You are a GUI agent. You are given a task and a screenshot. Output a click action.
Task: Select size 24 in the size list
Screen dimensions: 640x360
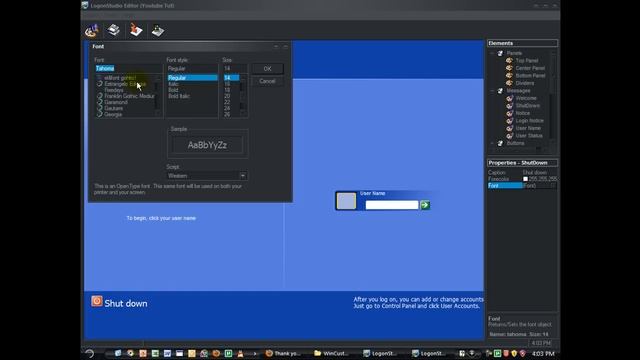[x=227, y=108]
